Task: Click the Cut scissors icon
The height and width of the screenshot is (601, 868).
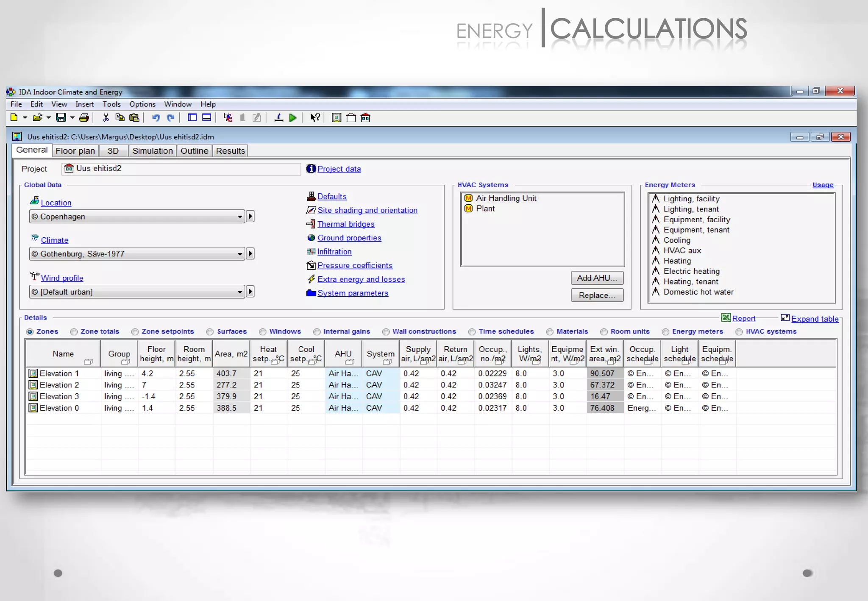Action: coord(106,118)
